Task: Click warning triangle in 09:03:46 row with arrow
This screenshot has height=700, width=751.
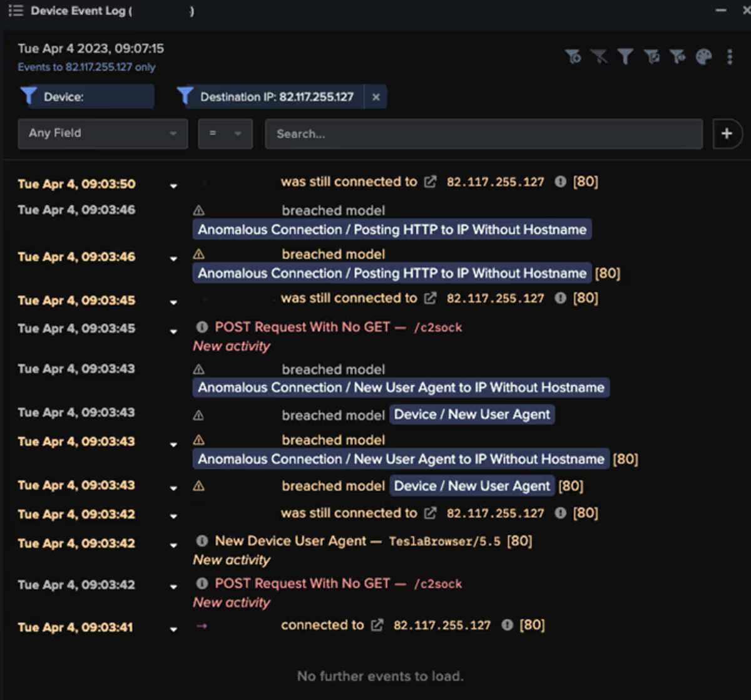Action: 199,254
